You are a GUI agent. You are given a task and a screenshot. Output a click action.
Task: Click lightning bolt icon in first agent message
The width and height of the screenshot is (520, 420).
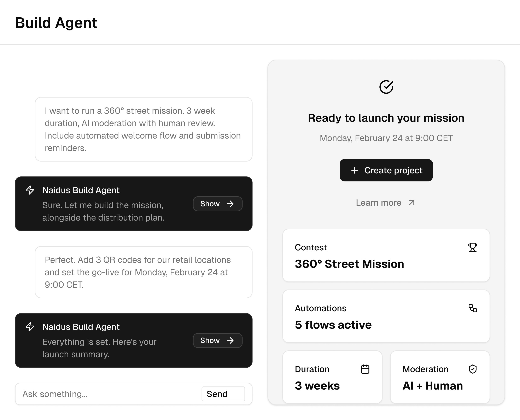pos(30,190)
